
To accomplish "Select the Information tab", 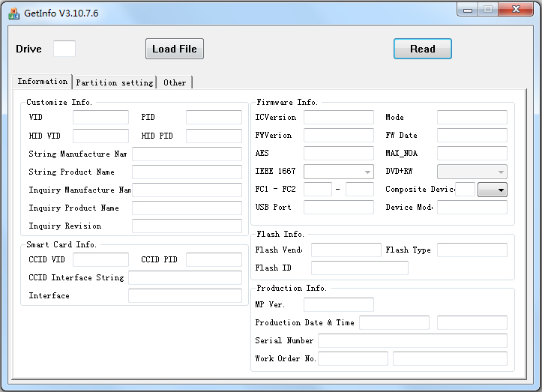I will (42, 82).
